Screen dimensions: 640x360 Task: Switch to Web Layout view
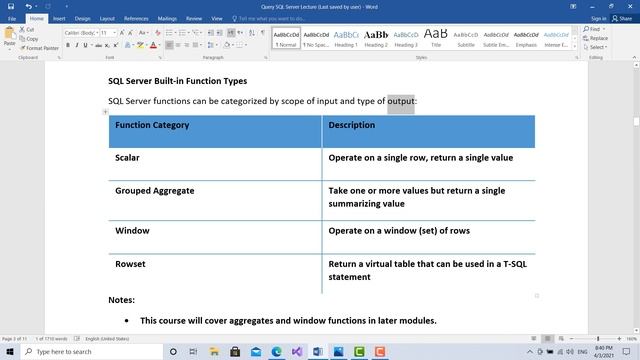561,339
